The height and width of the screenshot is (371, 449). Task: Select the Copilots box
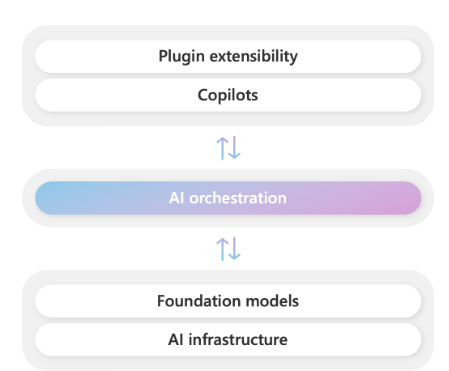coord(228,95)
